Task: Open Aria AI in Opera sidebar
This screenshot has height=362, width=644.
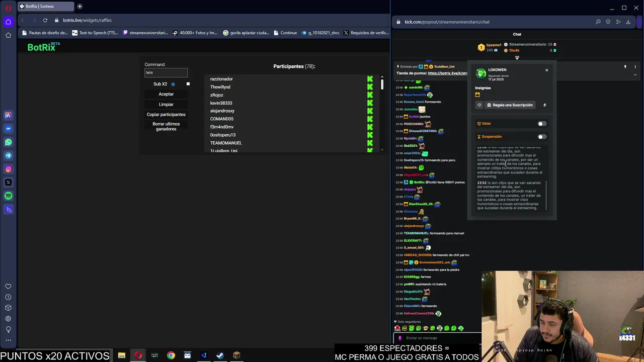Action: (x=8, y=115)
